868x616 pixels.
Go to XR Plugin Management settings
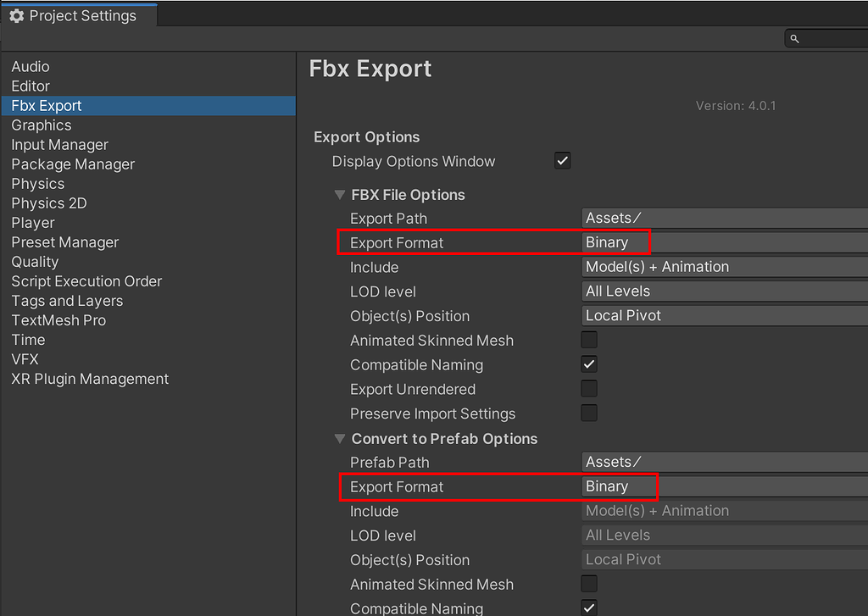[x=90, y=379]
